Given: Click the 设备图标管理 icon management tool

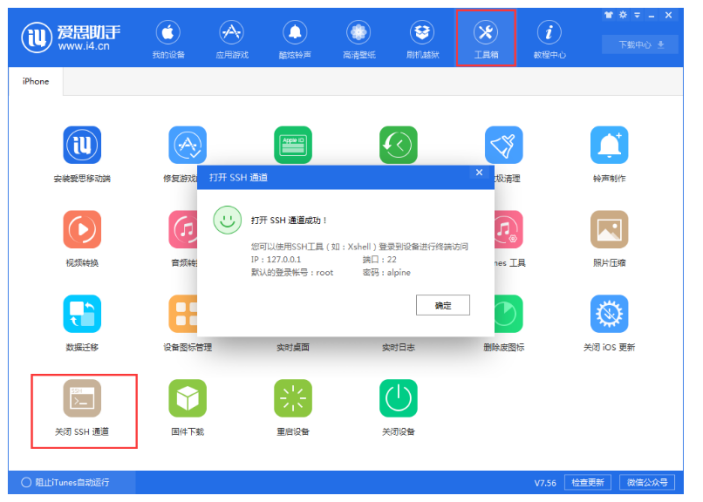Looking at the screenshot, I should pyautogui.click(x=183, y=314).
